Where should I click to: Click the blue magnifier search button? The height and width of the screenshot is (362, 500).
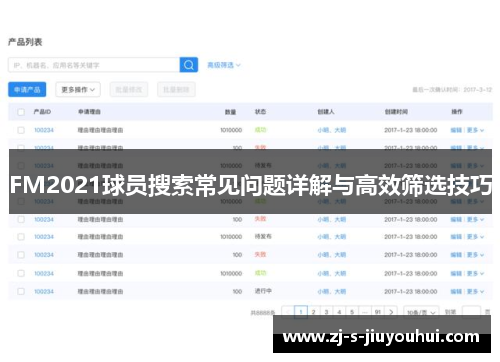[x=189, y=65]
